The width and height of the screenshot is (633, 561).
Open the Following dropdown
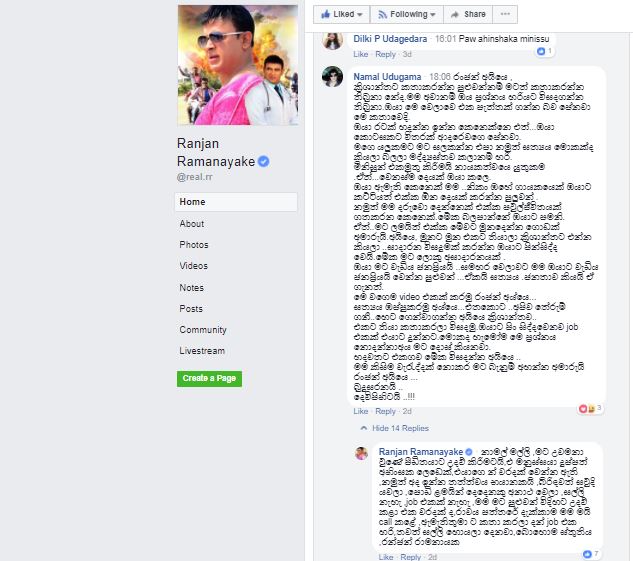click(407, 15)
